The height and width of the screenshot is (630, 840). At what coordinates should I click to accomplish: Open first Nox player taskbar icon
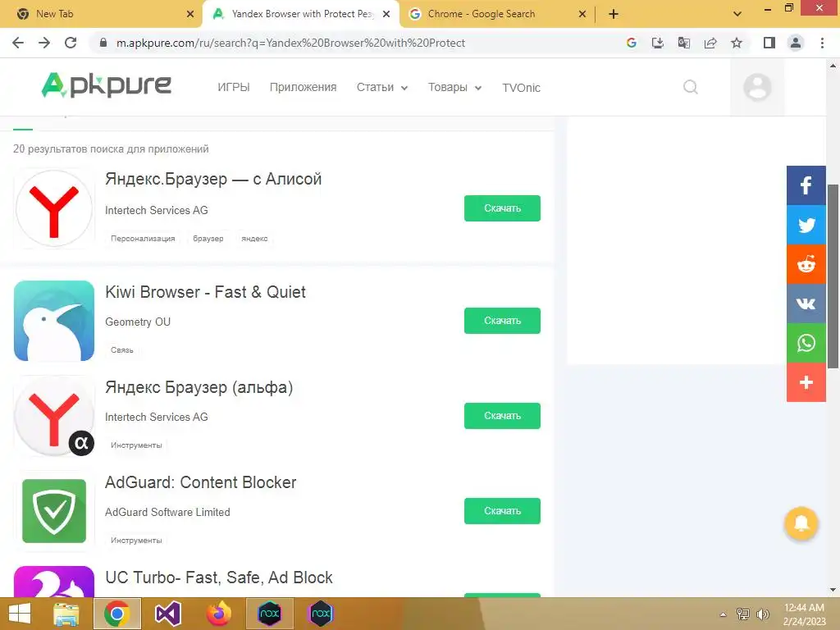click(x=269, y=614)
